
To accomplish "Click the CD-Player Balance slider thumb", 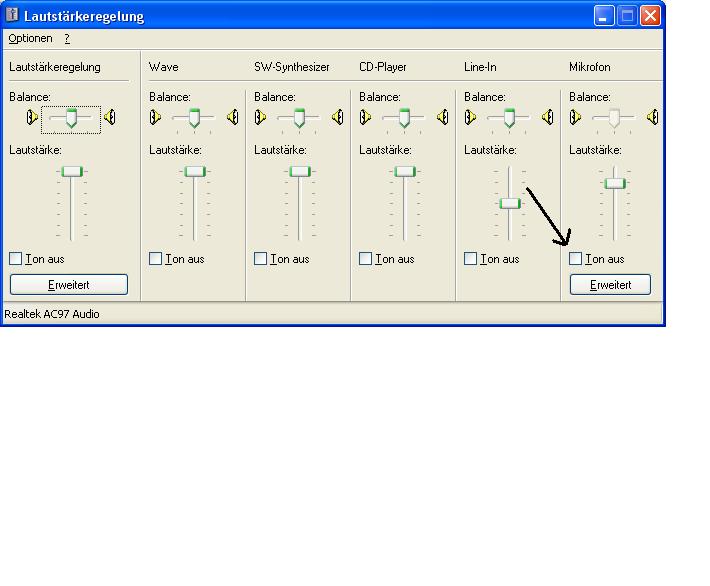I will tap(404, 118).
